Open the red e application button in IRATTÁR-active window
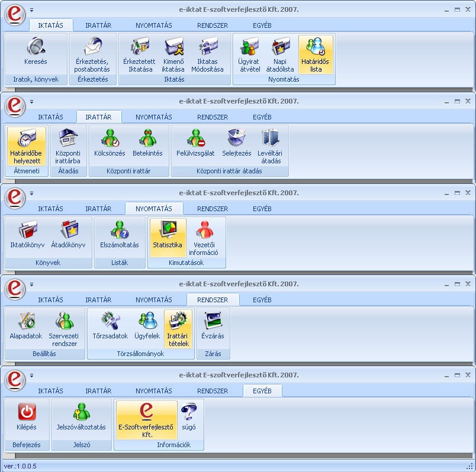The image size is (476, 472). pos(15,106)
